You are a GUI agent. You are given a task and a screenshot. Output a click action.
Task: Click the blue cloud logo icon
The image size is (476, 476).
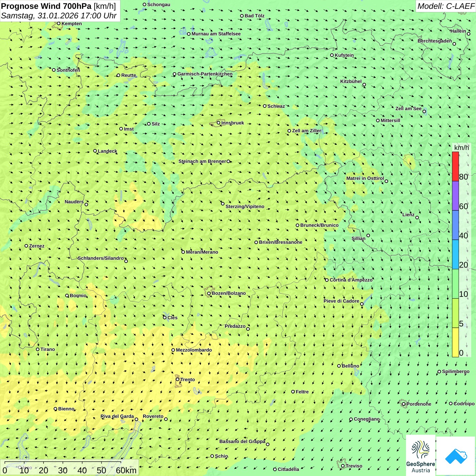[456, 456]
